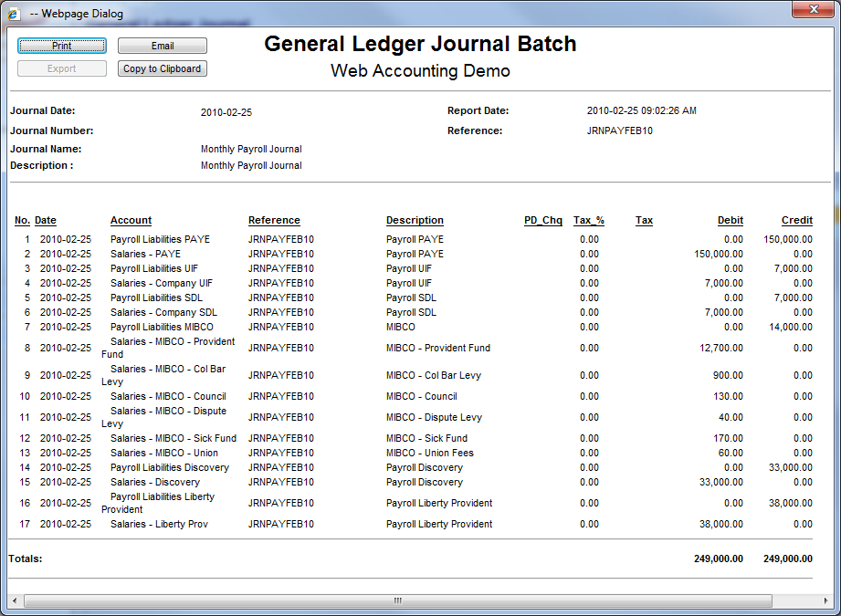Click the Description column header
The height and width of the screenshot is (616, 841).
pyautogui.click(x=415, y=220)
